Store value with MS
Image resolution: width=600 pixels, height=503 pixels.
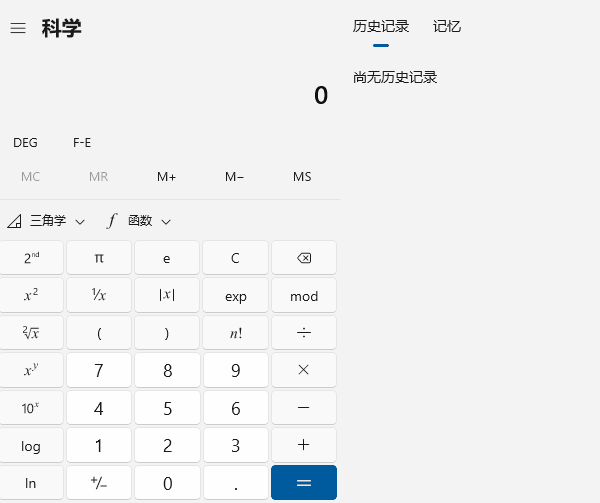(302, 177)
